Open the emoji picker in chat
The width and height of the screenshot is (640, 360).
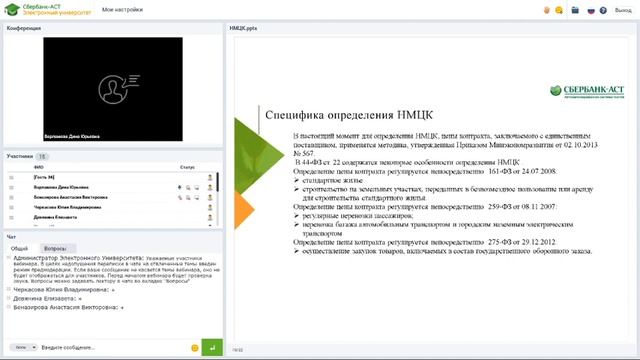(x=195, y=348)
